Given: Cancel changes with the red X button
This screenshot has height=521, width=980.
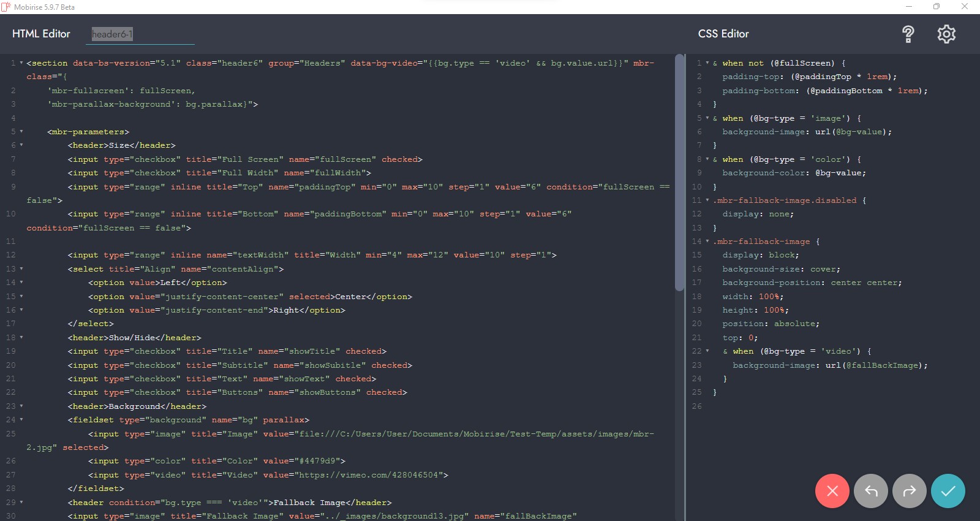Looking at the screenshot, I should coord(832,491).
